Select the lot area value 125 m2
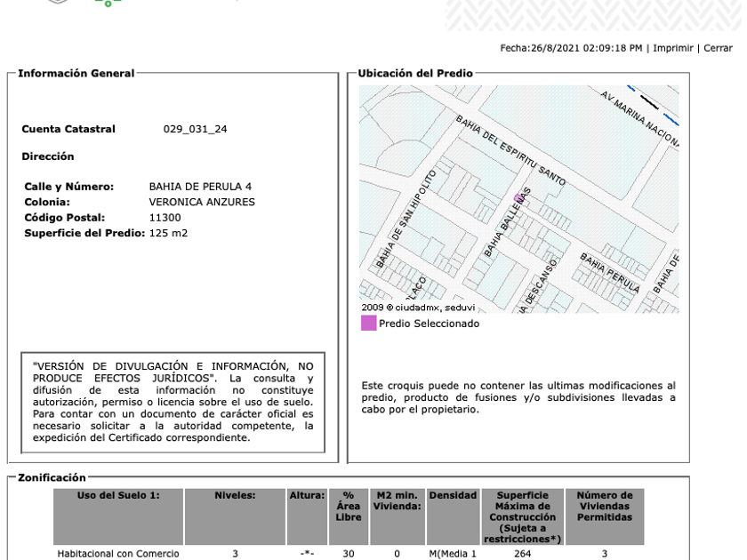The height and width of the screenshot is (560, 747). coord(168,233)
